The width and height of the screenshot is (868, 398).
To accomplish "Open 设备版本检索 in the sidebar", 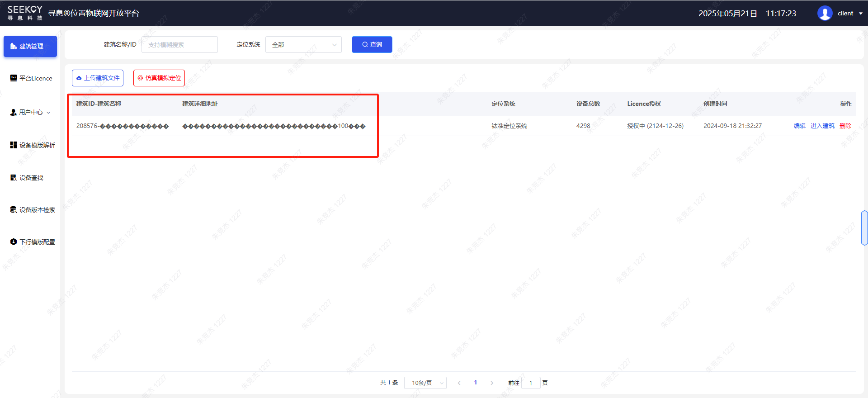I will click(x=32, y=210).
